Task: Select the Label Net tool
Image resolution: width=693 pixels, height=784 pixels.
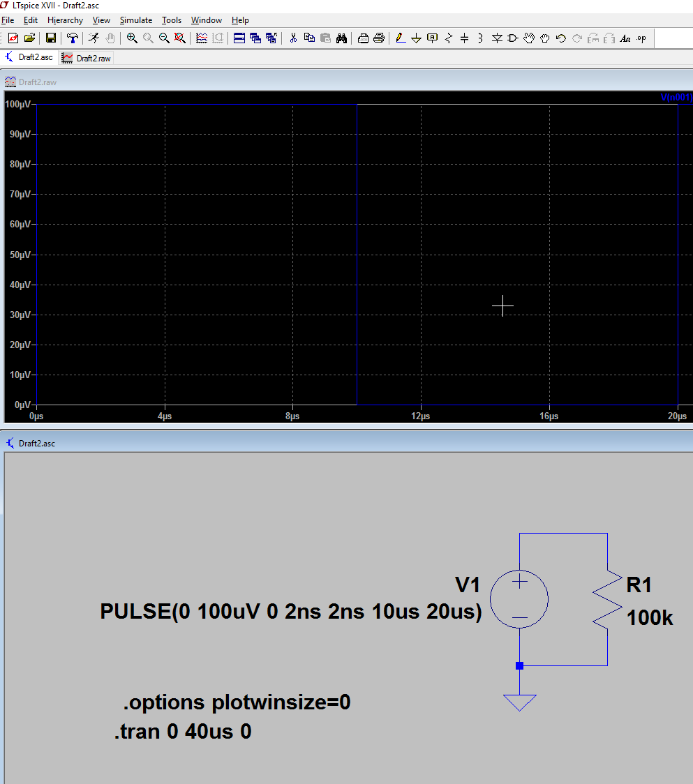Action: [432, 38]
